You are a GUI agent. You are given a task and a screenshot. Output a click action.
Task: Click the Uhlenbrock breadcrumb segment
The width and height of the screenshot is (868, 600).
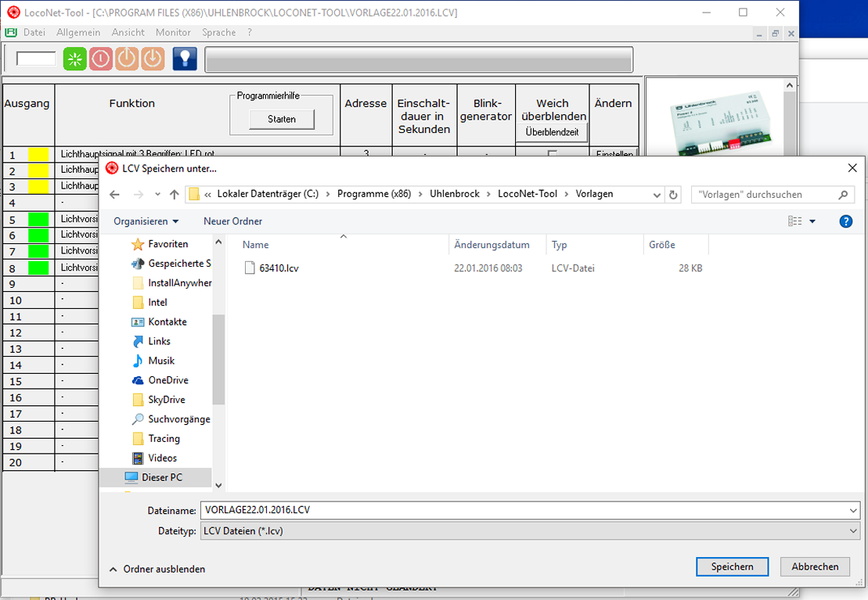coord(455,194)
